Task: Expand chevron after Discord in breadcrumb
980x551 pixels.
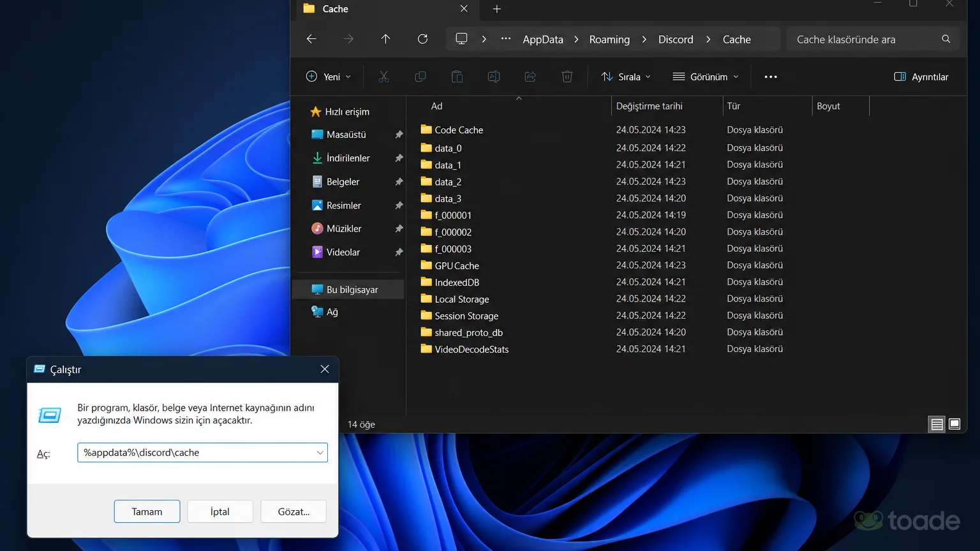Action: [708, 39]
